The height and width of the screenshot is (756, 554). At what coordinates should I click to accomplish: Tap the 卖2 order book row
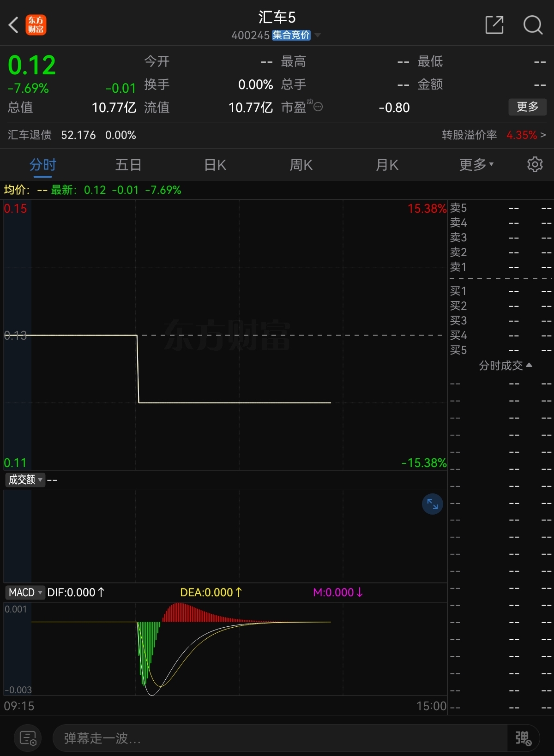point(501,252)
